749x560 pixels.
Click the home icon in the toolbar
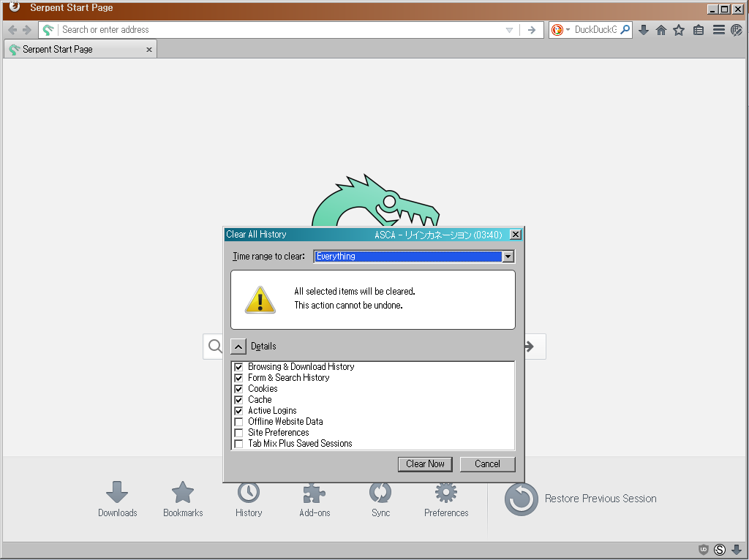(x=661, y=30)
